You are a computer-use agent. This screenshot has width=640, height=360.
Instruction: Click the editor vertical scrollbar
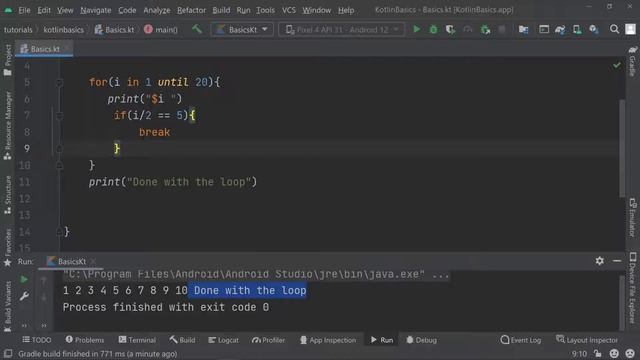point(622,148)
